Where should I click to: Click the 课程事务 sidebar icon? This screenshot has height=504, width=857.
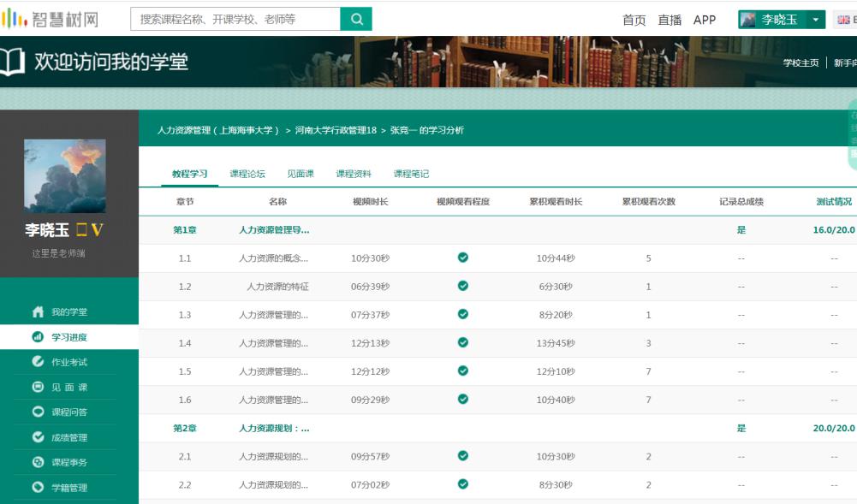38,462
